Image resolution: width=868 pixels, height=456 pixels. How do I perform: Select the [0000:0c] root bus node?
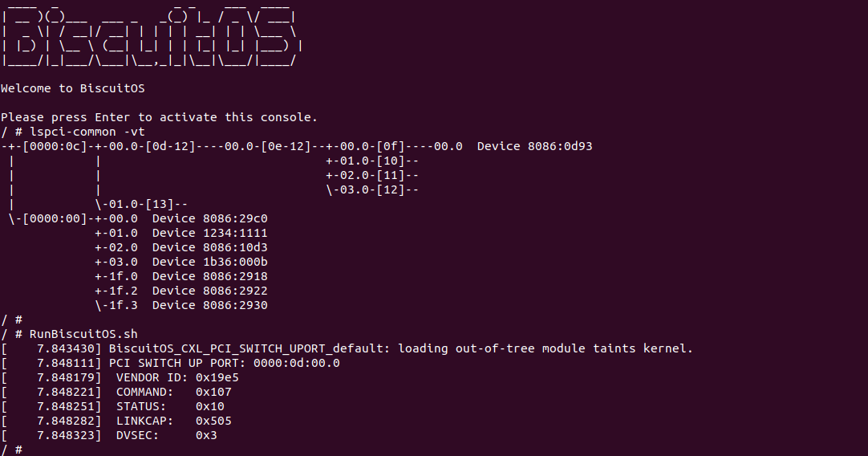click(x=51, y=146)
